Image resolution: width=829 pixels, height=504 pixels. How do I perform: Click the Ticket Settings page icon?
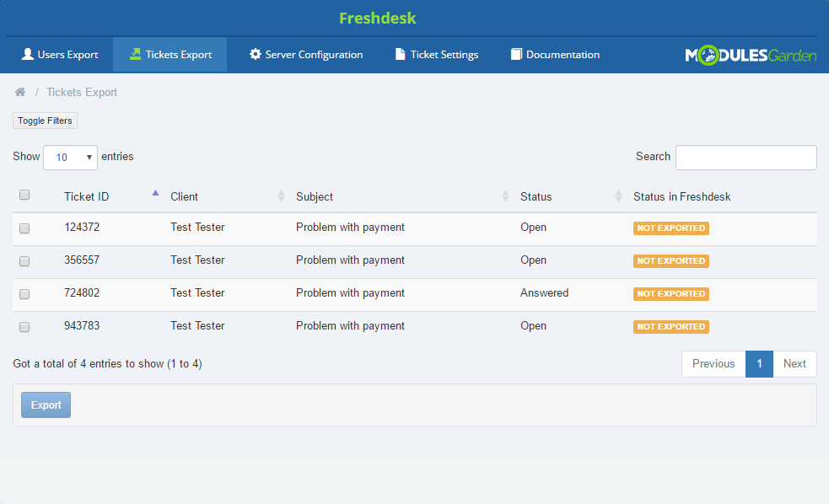401,55
